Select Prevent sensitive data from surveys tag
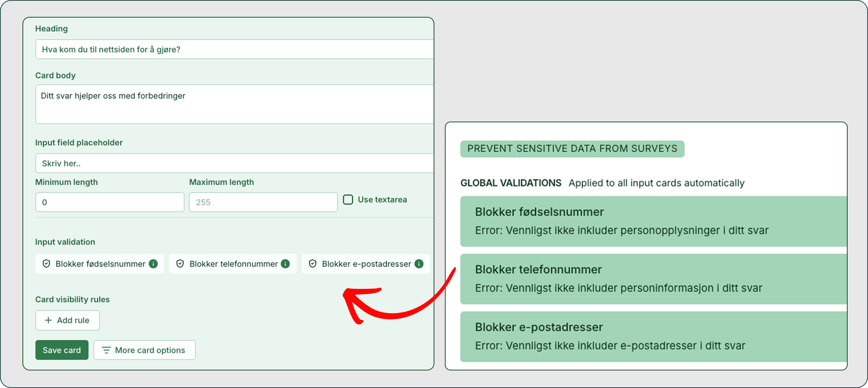This screenshot has height=388, width=868. pos(572,149)
